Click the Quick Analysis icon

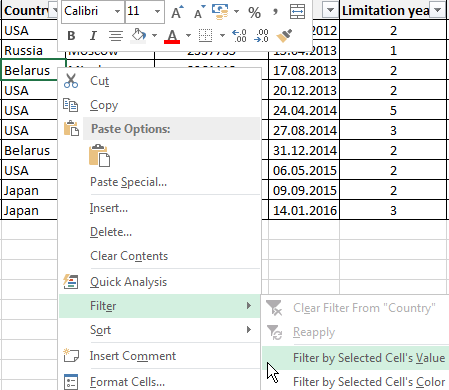click(71, 282)
